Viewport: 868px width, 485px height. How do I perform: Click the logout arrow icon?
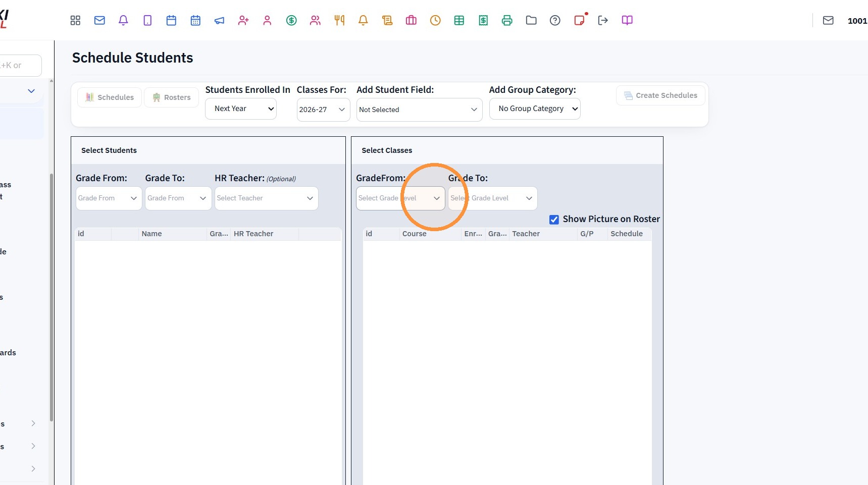(x=603, y=20)
